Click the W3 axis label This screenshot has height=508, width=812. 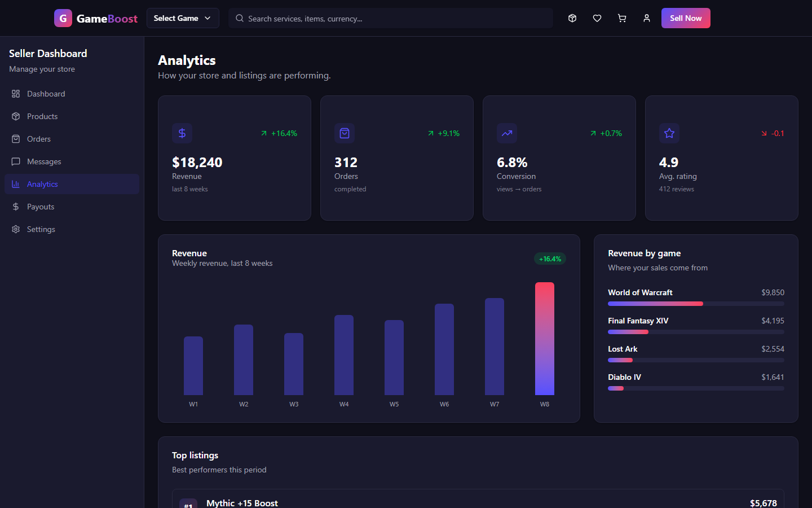click(x=294, y=404)
